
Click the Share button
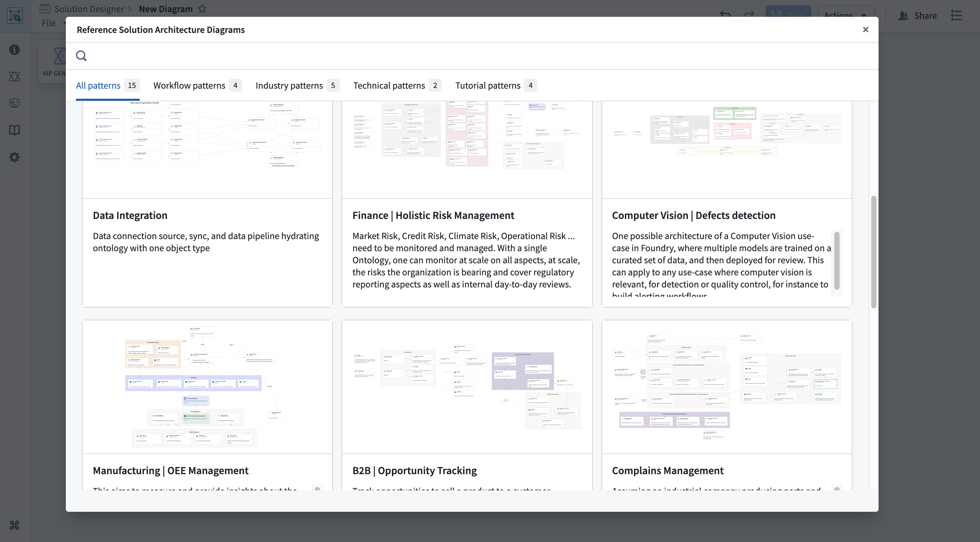point(917,15)
